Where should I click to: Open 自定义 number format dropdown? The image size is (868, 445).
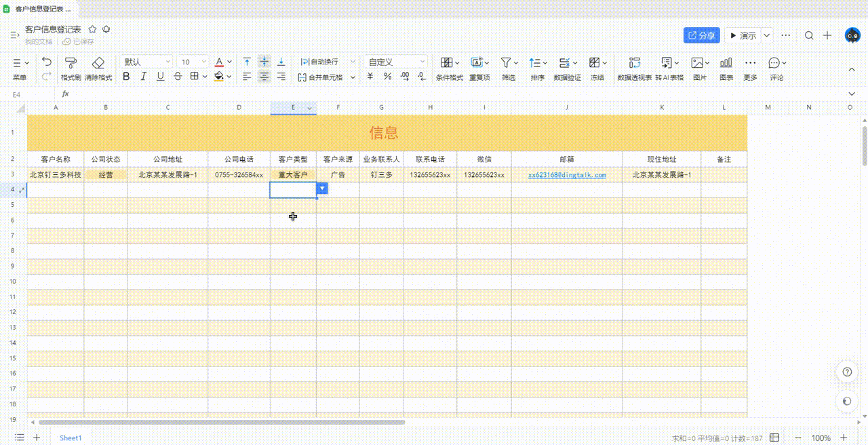(x=396, y=62)
